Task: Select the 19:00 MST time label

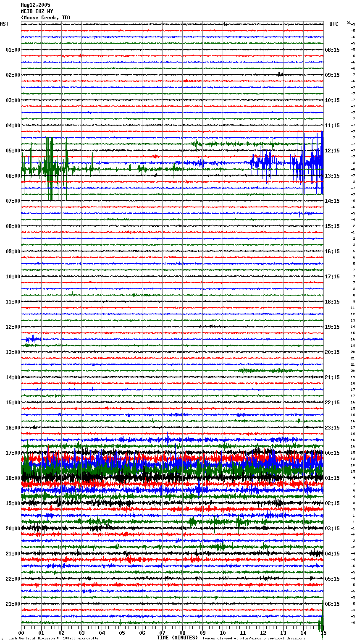Action: click(x=13, y=503)
